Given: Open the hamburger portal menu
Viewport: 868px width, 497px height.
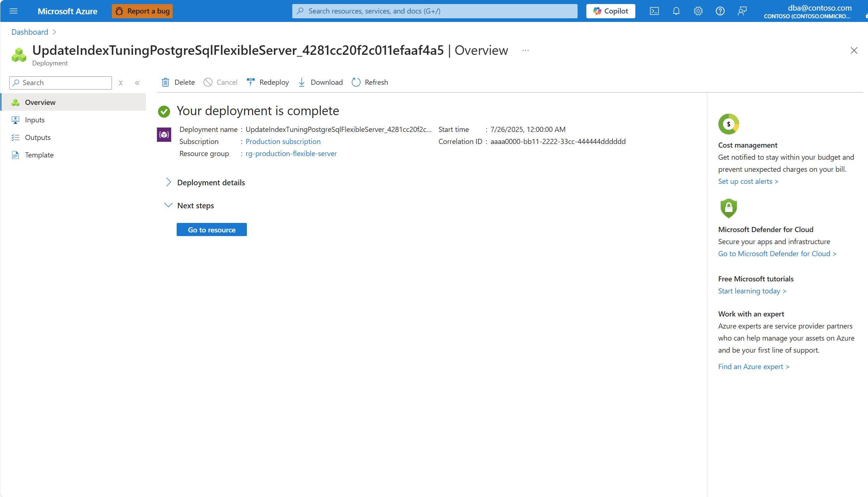Looking at the screenshot, I should tap(14, 11).
